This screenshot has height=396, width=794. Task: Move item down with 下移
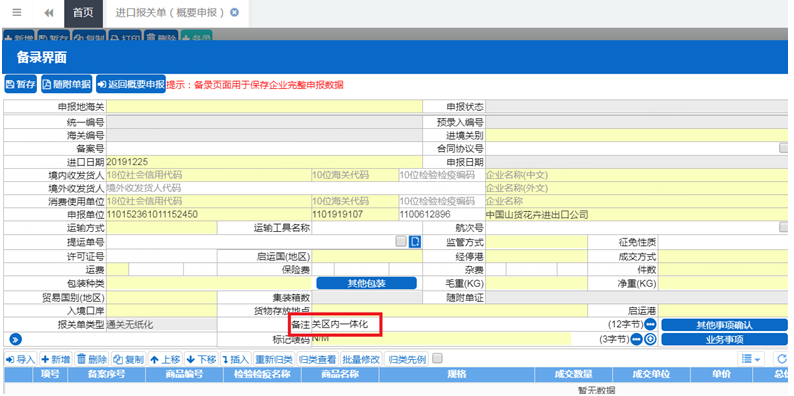[201, 360]
